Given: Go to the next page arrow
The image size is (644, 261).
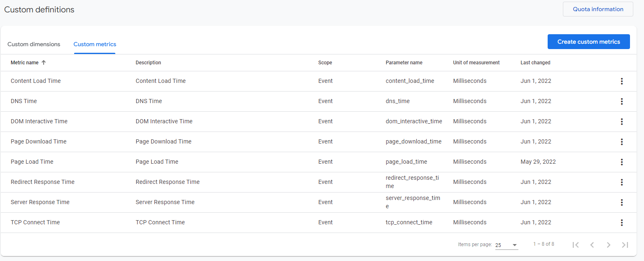Looking at the screenshot, I should [609, 245].
